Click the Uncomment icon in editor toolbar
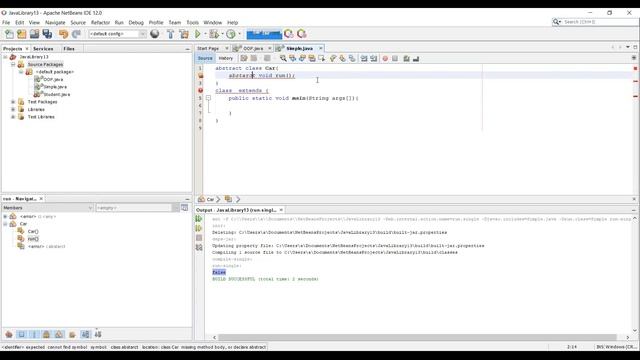The width and height of the screenshot is (640, 360). coord(416,58)
